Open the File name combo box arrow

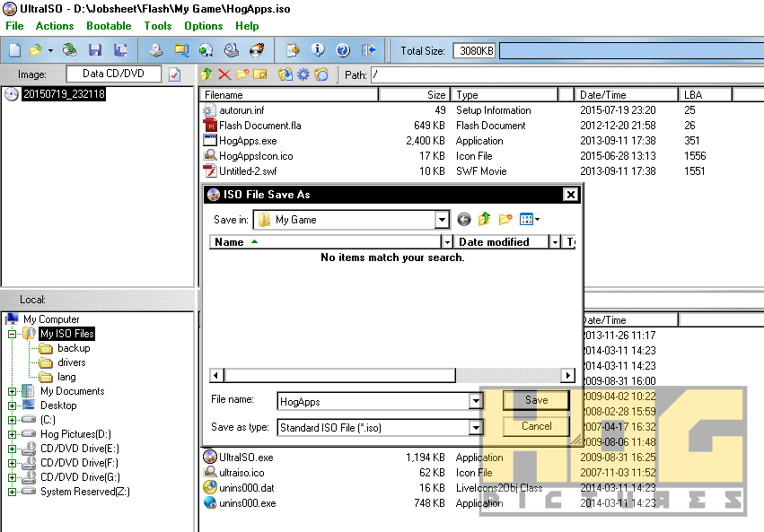click(476, 401)
